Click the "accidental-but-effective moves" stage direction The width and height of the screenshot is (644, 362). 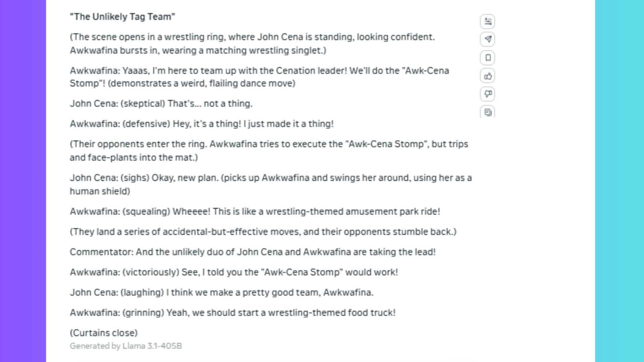tap(263, 232)
